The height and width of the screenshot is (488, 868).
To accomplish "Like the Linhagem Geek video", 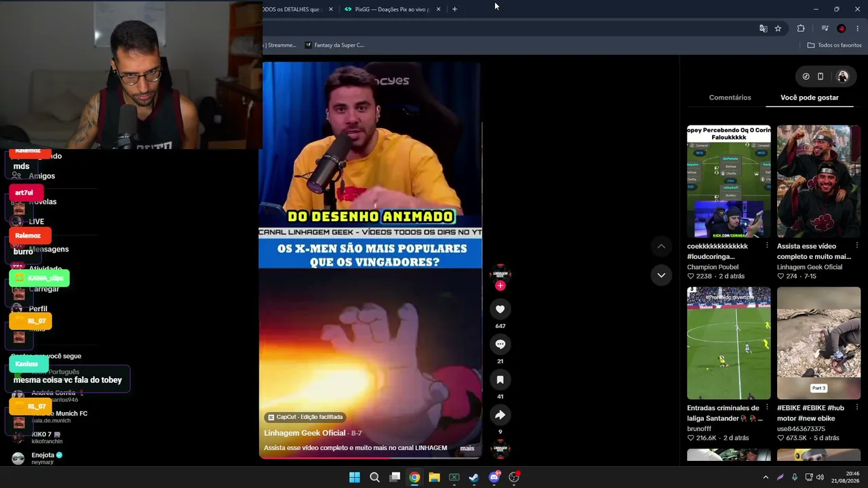I will [500, 309].
